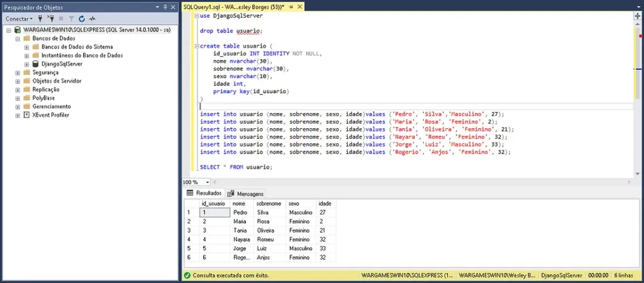Click the 'drop table usuario;' line in editor
The image size is (644, 283).
231,31
